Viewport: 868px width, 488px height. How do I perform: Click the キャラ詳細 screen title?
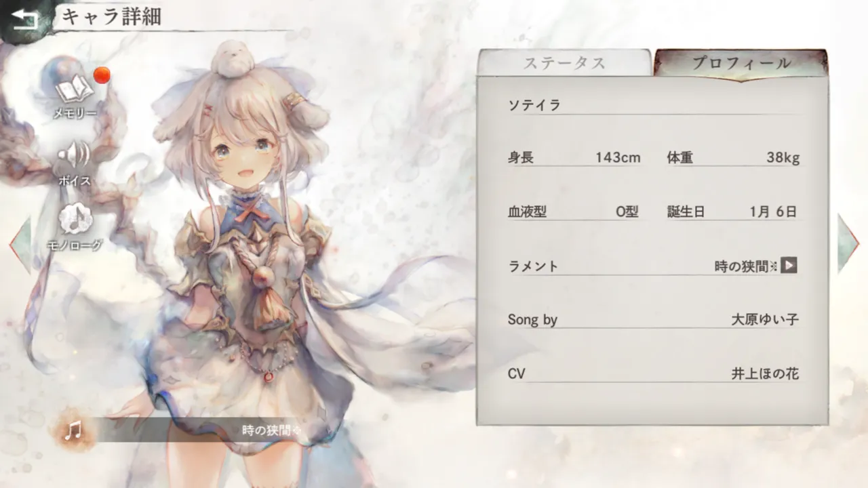click(x=111, y=17)
